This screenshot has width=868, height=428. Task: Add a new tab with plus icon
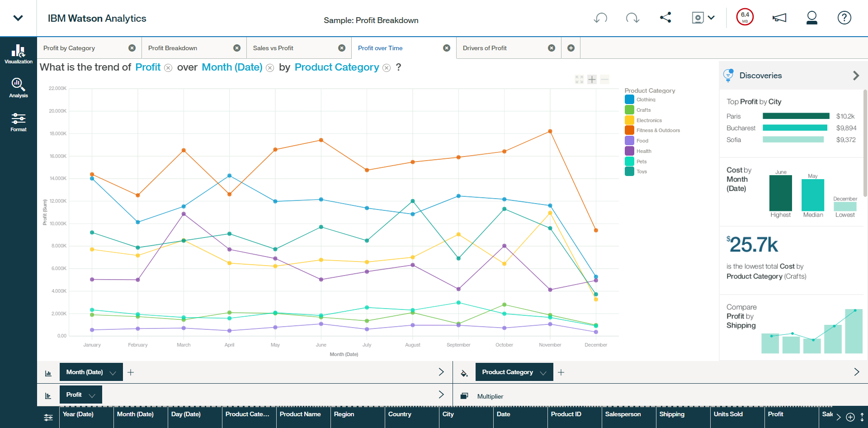[x=571, y=48]
